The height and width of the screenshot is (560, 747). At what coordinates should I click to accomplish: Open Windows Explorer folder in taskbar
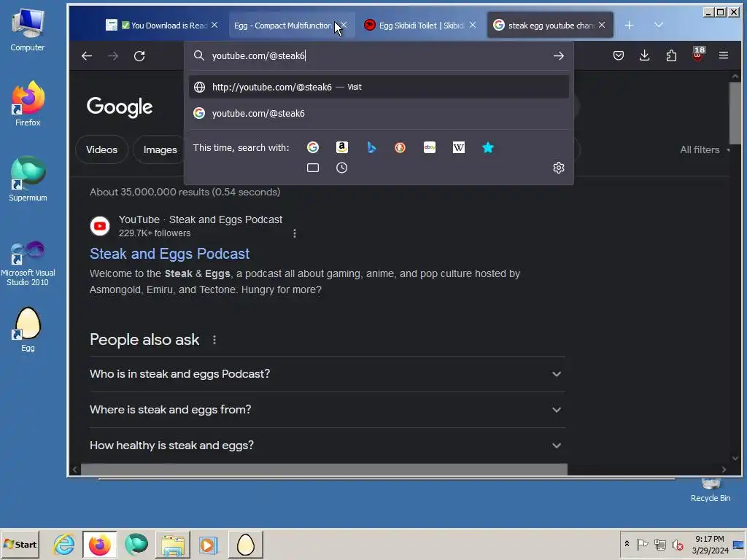coord(172,544)
